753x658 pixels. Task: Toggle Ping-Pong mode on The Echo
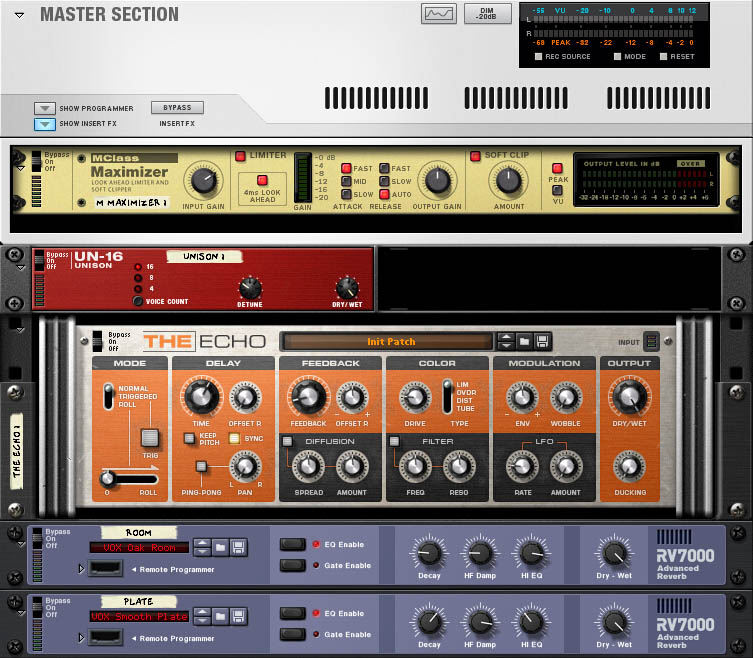pos(201,466)
